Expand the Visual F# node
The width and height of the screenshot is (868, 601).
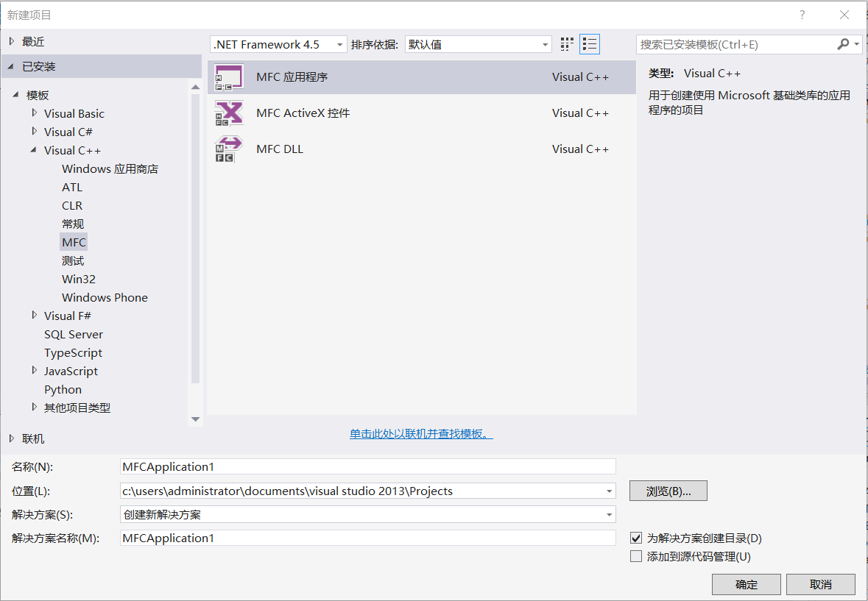click(x=35, y=315)
